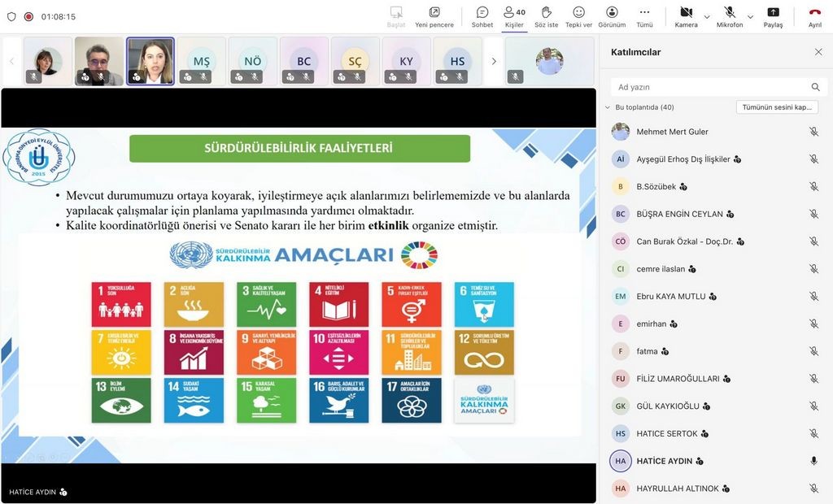The width and height of the screenshot is (833, 504).
Task: Click Tümünün sesini kapat button
Action: pyautogui.click(x=777, y=107)
